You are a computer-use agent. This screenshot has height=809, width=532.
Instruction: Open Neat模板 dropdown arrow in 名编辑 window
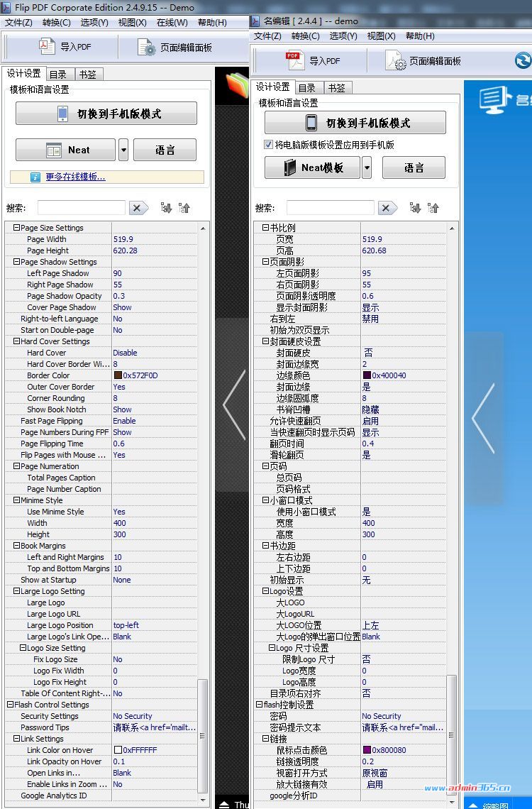click(367, 167)
